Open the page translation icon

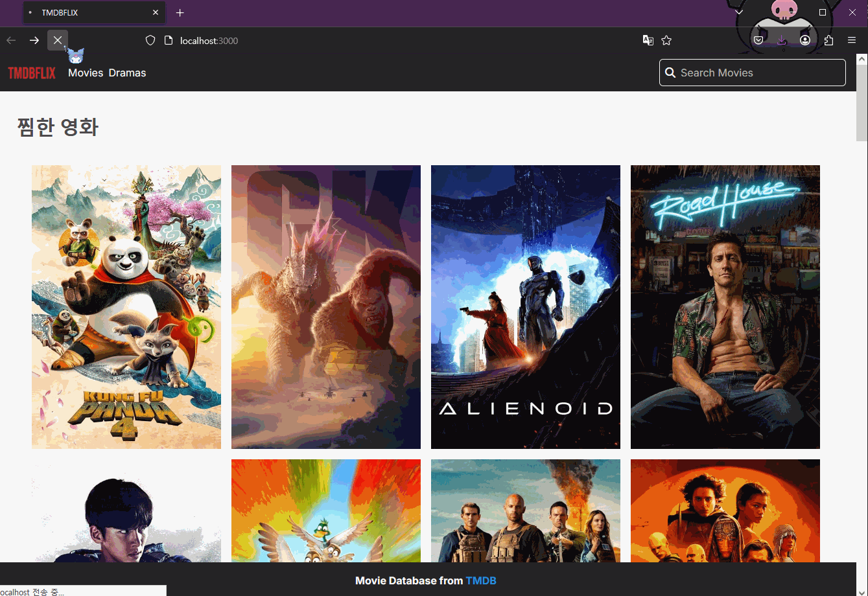coord(648,40)
